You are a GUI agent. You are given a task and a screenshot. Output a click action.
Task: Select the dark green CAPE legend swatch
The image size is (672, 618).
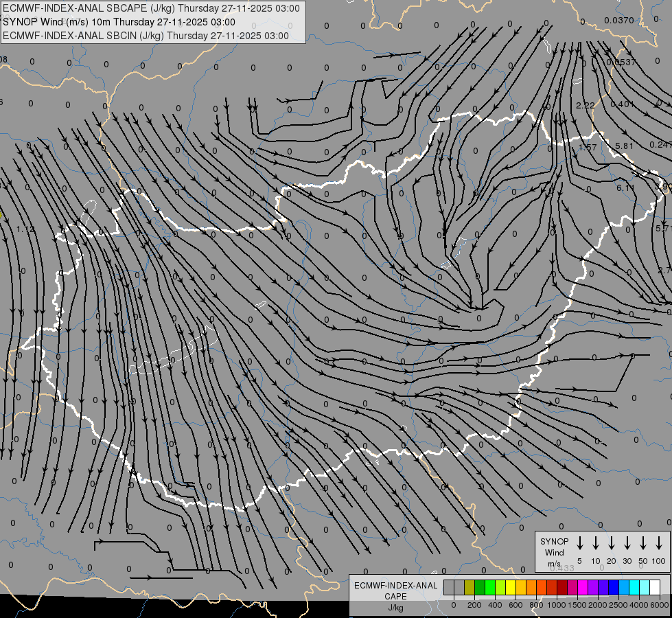point(480,587)
